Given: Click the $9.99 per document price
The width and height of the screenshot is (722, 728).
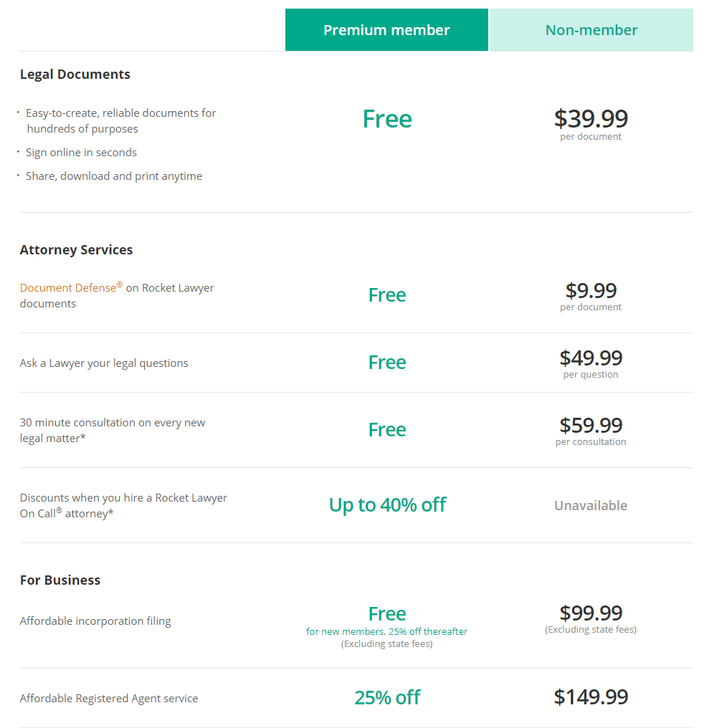Looking at the screenshot, I should pyautogui.click(x=591, y=296).
